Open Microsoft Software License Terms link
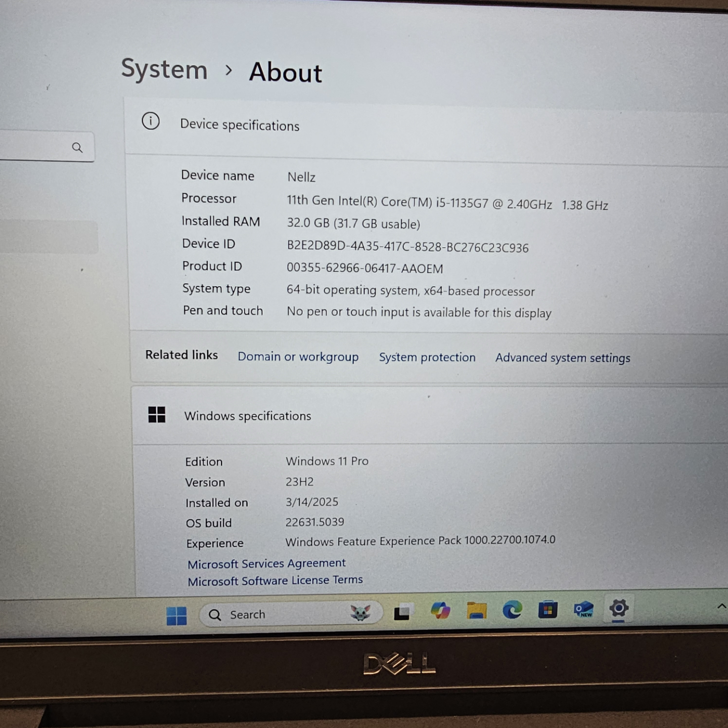Screen dimensions: 728x728 tap(275, 580)
